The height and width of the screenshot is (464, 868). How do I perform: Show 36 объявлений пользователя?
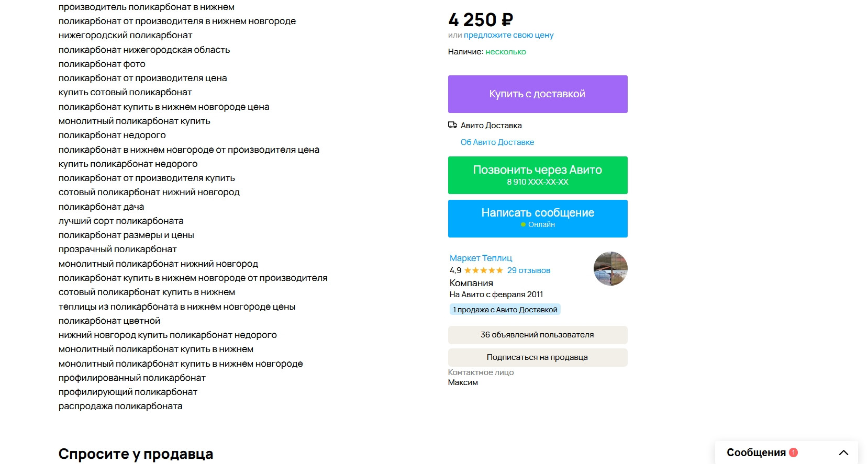pos(538,335)
